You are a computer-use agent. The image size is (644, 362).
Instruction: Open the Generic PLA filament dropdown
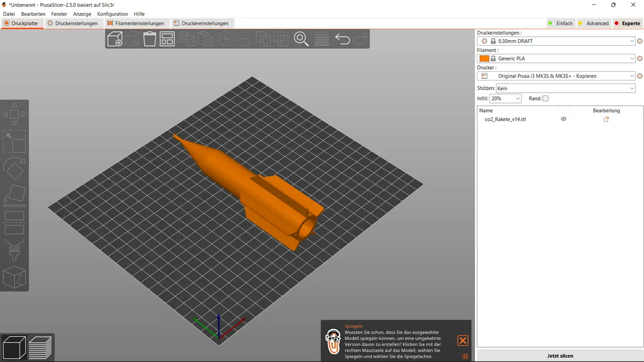click(x=556, y=59)
